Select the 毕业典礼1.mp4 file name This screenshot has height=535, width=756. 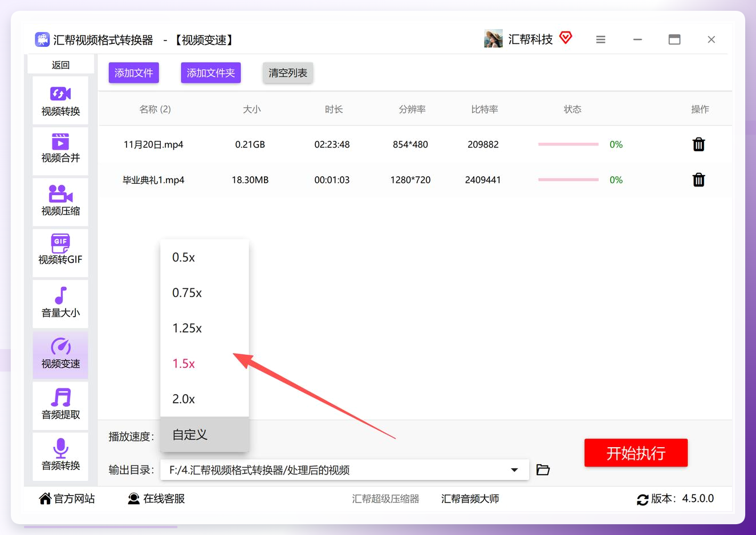(x=153, y=180)
